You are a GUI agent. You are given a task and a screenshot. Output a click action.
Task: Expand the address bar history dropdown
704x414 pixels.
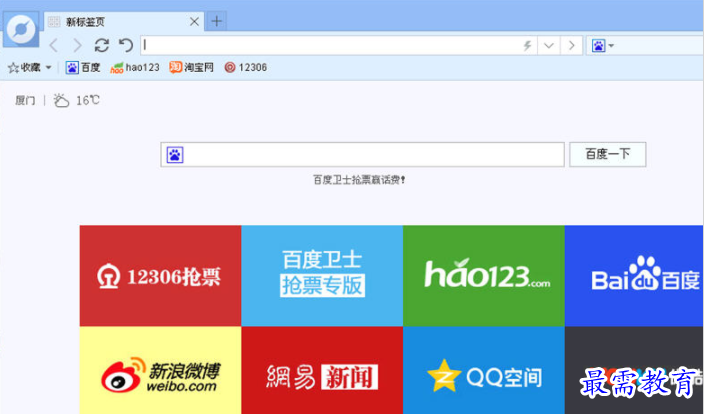point(549,45)
